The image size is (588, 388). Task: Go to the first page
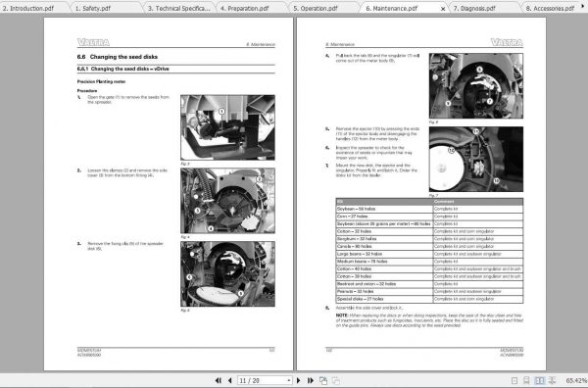(218, 380)
